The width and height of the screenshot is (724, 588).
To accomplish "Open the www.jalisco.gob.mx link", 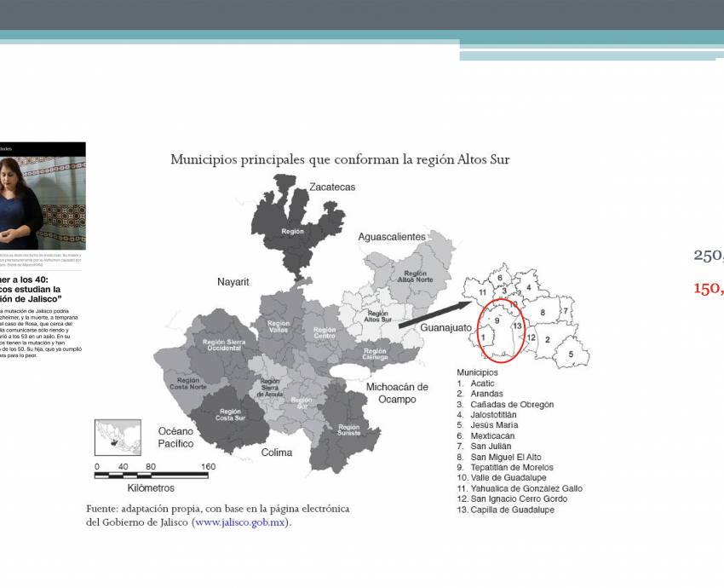I will point(239,522).
